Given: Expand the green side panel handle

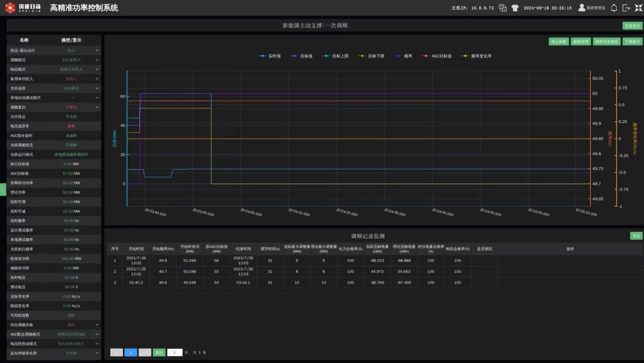Looking at the screenshot, I should (3, 189).
